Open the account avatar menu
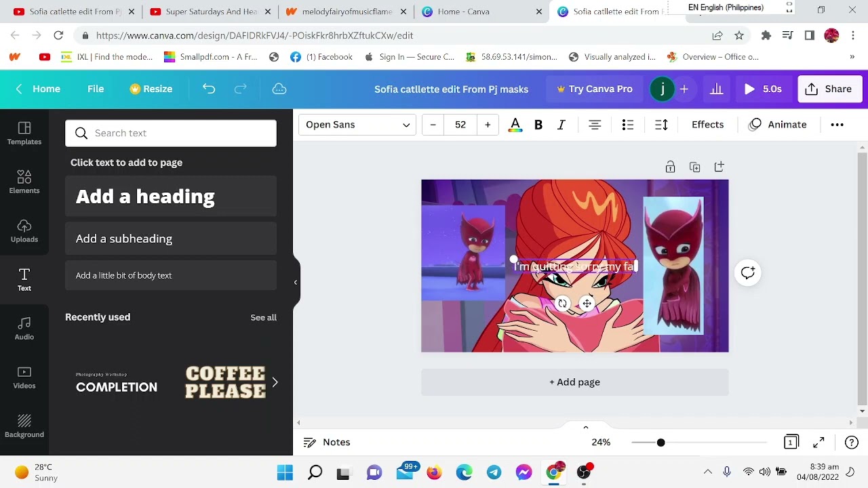Screen dimensions: 868x488 click(x=662, y=89)
